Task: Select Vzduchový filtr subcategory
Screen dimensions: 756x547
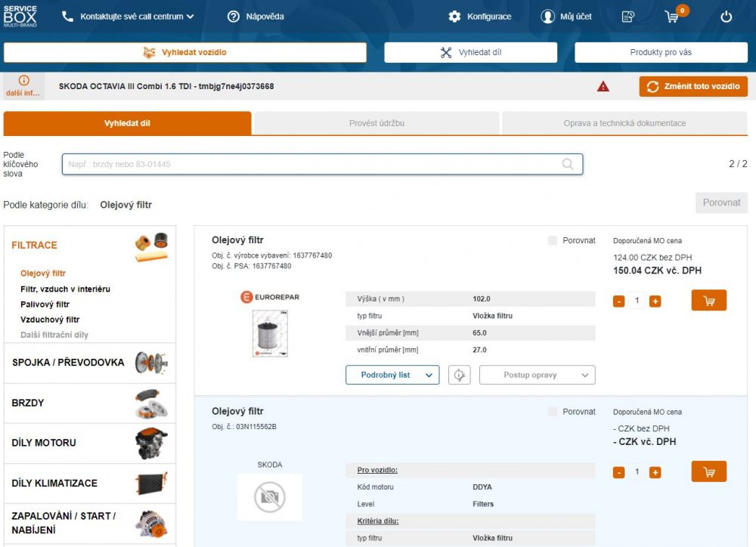Action: click(50, 320)
